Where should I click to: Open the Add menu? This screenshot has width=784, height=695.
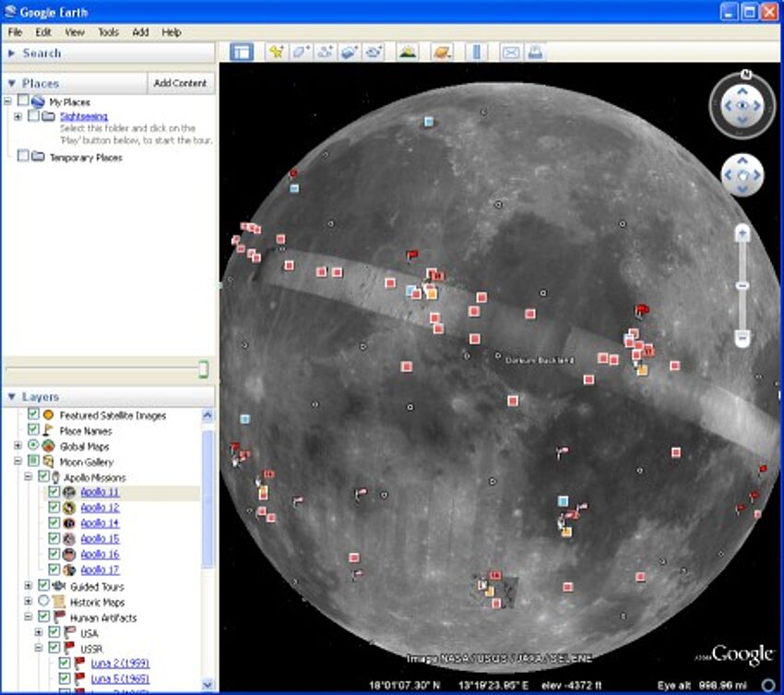coord(140,32)
